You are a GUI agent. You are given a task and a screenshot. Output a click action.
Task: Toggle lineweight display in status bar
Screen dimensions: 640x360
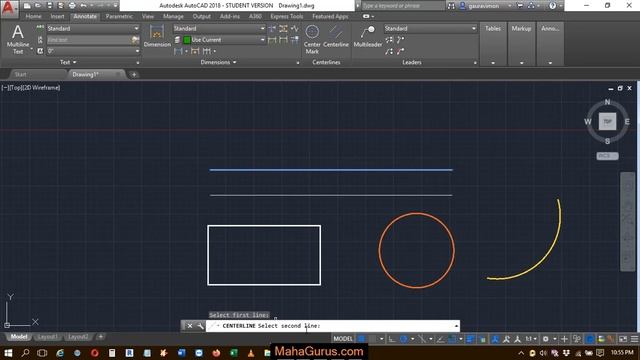(470, 339)
